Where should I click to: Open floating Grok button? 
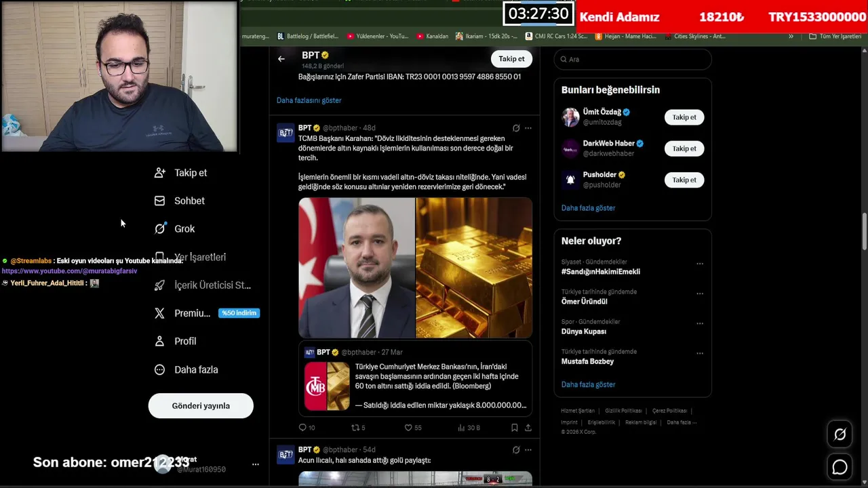[x=840, y=434]
